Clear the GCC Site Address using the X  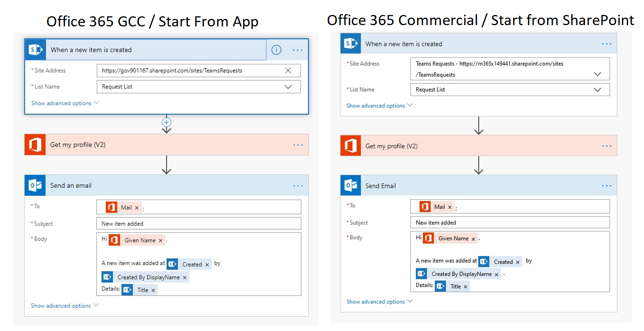click(x=288, y=71)
